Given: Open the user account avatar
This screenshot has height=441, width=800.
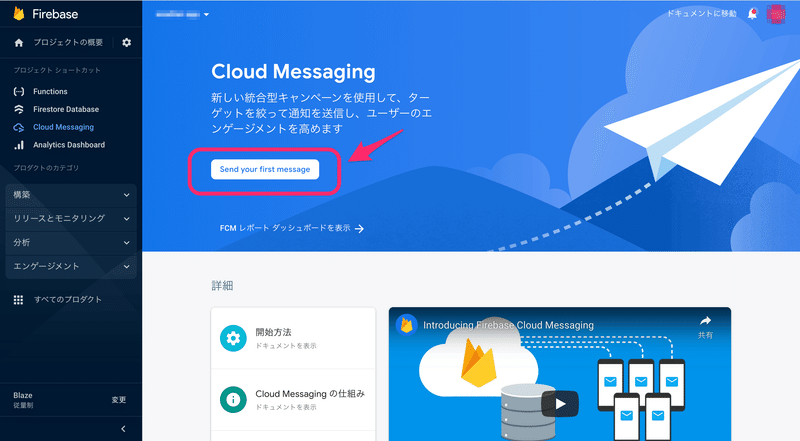Looking at the screenshot, I should [x=776, y=14].
